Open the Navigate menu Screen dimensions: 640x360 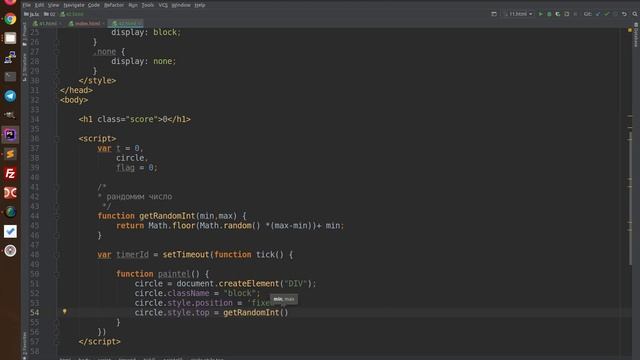pos(73,5)
